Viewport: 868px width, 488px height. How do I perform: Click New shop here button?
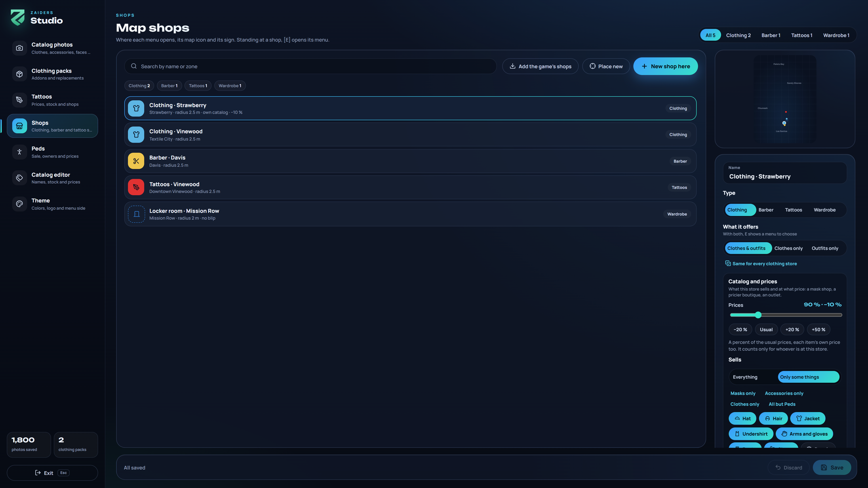[666, 66]
